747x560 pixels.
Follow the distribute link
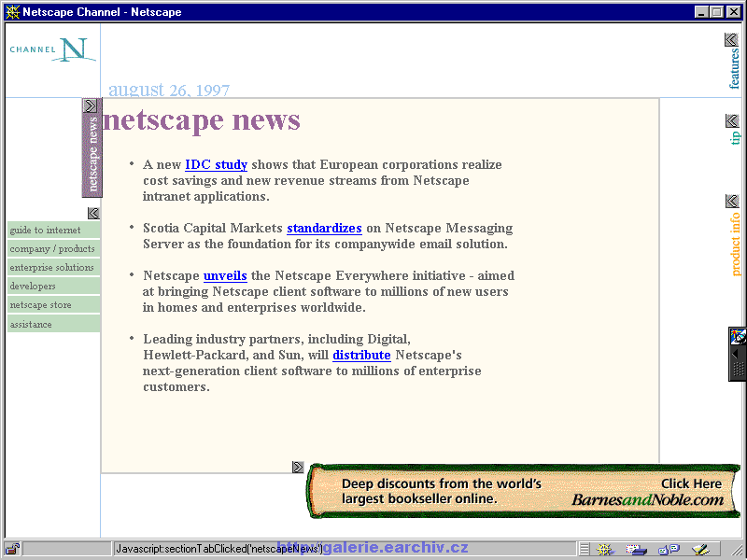point(361,356)
